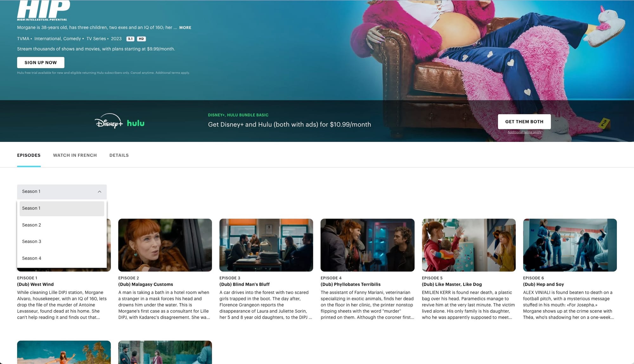Collapse the Season 1 dropdown chevron
The width and height of the screenshot is (634, 364).
[100, 192]
